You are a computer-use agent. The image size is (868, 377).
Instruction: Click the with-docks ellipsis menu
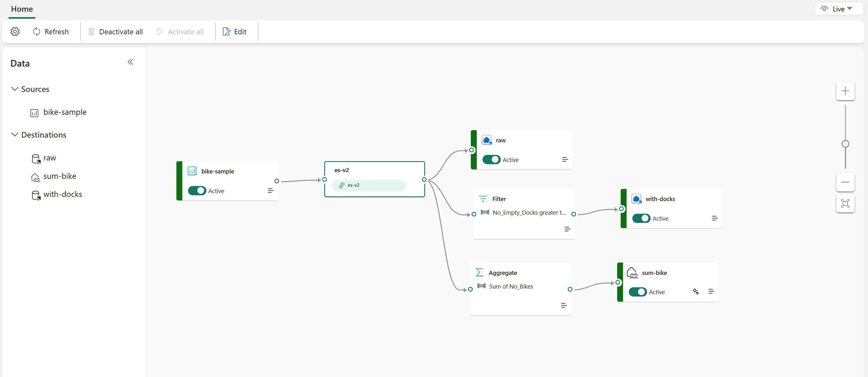[x=714, y=218]
